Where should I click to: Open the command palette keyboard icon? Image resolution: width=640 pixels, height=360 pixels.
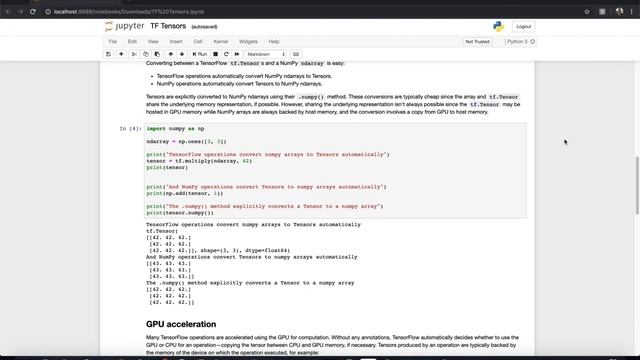coord(296,54)
